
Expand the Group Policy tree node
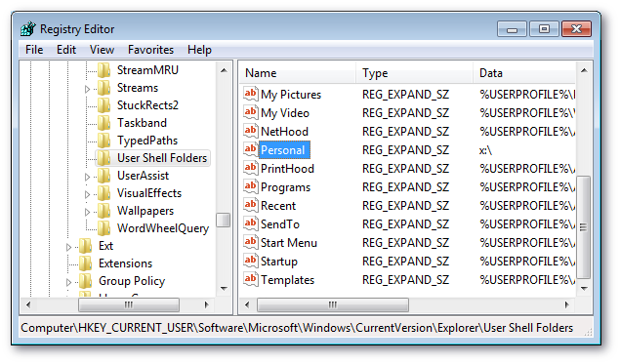68,282
